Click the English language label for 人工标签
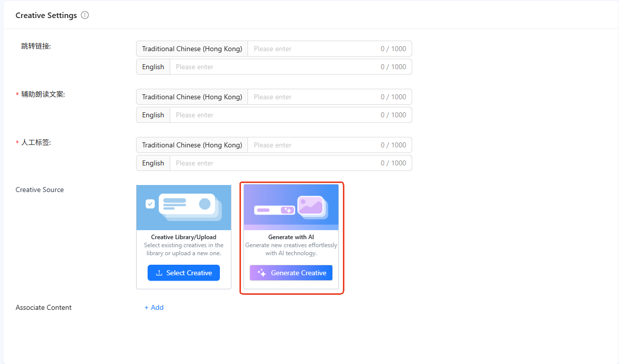The height and width of the screenshot is (364, 619). [x=153, y=163]
